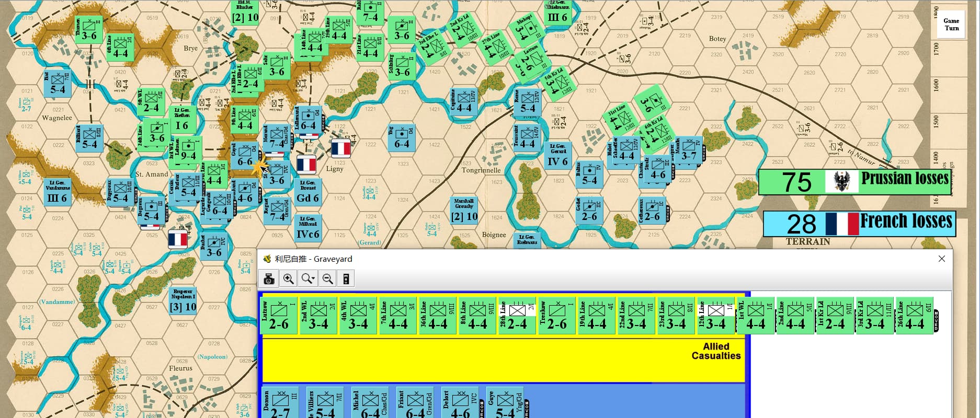
Task: Select the 1st WL 4-4 casualty counter
Action: (756, 316)
